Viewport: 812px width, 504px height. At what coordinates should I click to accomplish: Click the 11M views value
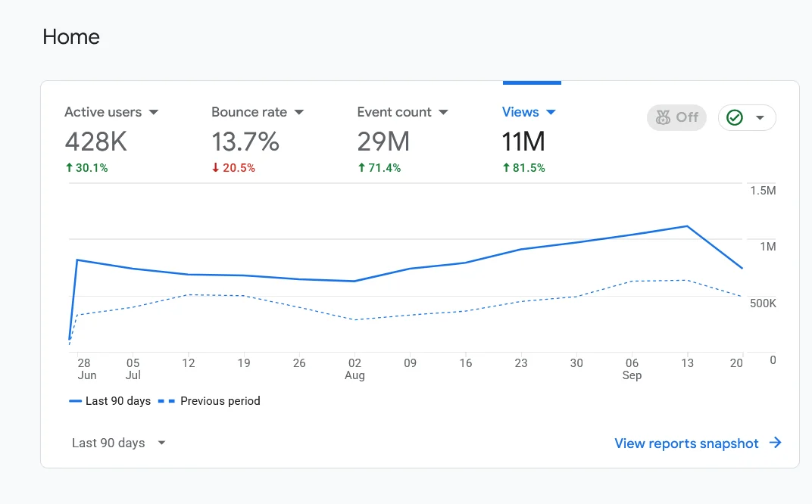[523, 142]
